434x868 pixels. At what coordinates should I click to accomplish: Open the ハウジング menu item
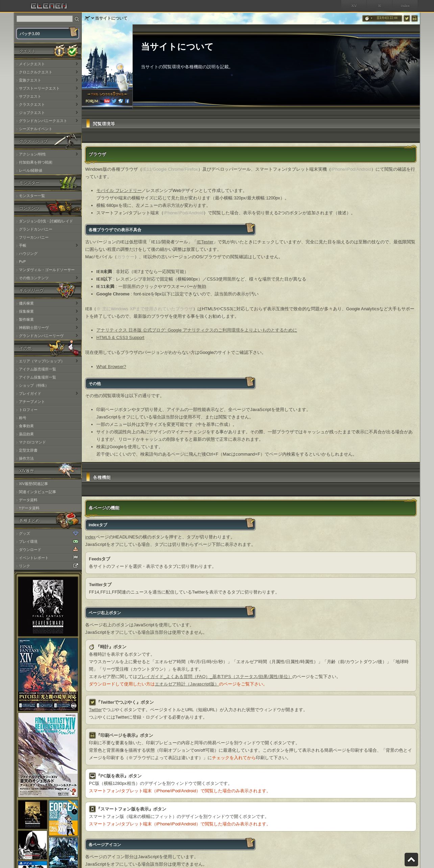pyautogui.click(x=48, y=254)
